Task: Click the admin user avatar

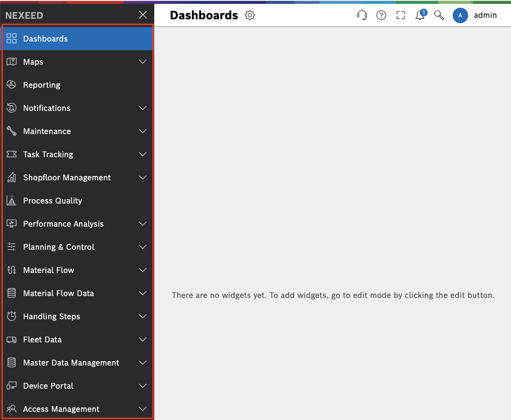Action: [460, 15]
